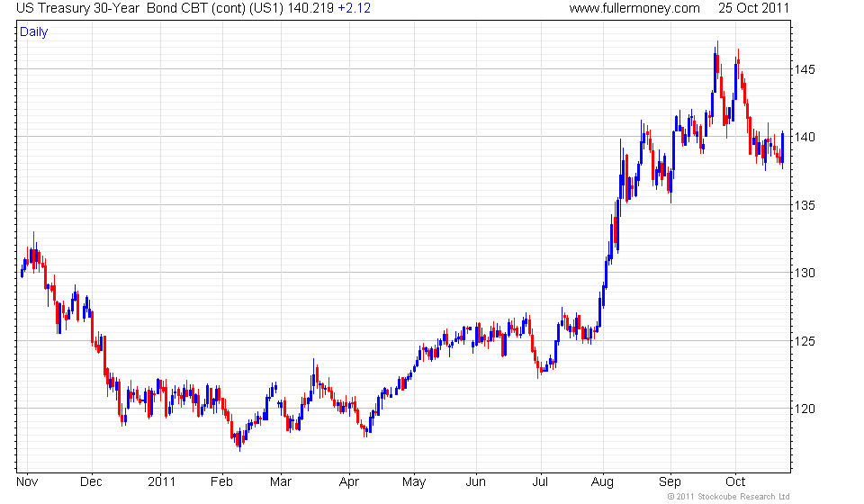Click the 'Jun' x-axis label
The width and height of the screenshot is (864, 504).
coord(475,482)
